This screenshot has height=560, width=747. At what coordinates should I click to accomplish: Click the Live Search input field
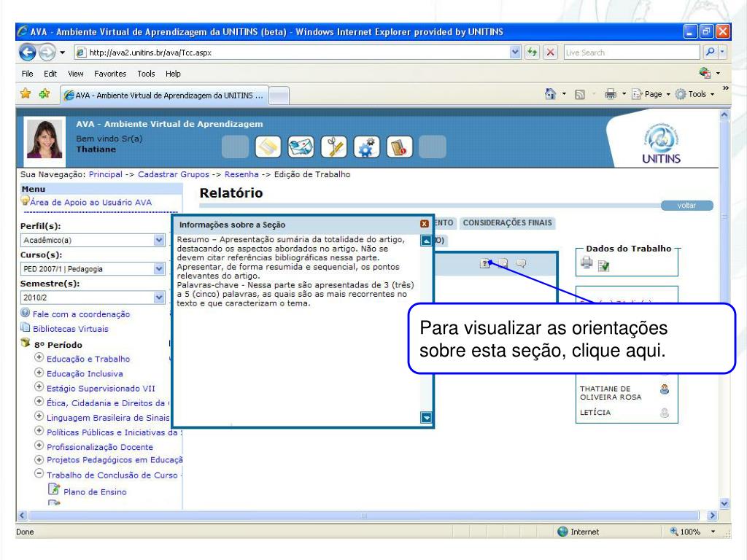632,52
